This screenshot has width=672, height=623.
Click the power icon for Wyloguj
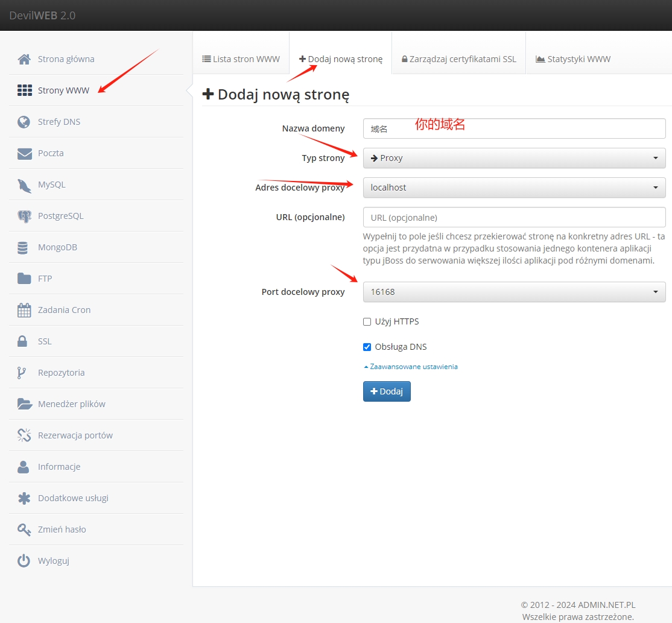pyautogui.click(x=24, y=561)
